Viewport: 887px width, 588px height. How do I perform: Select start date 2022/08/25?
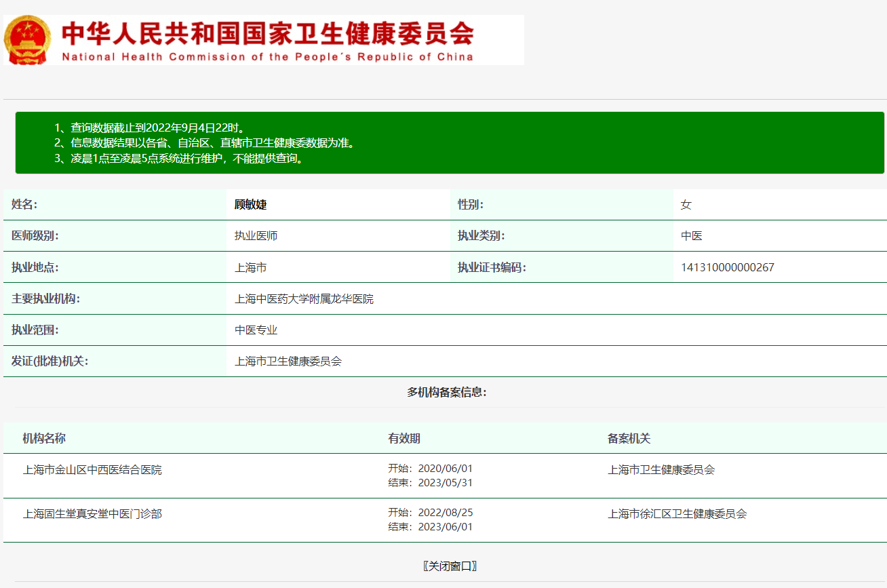pyautogui.click(x=446, y=513)
